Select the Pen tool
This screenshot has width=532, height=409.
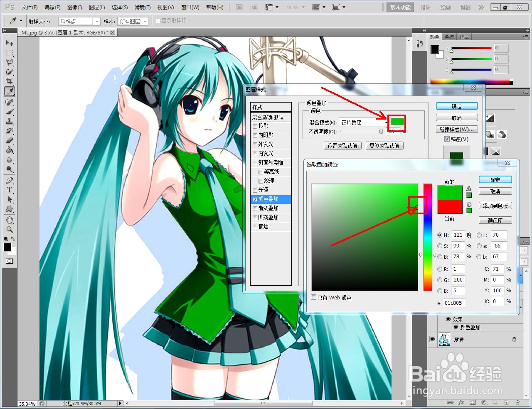point(10,180)
